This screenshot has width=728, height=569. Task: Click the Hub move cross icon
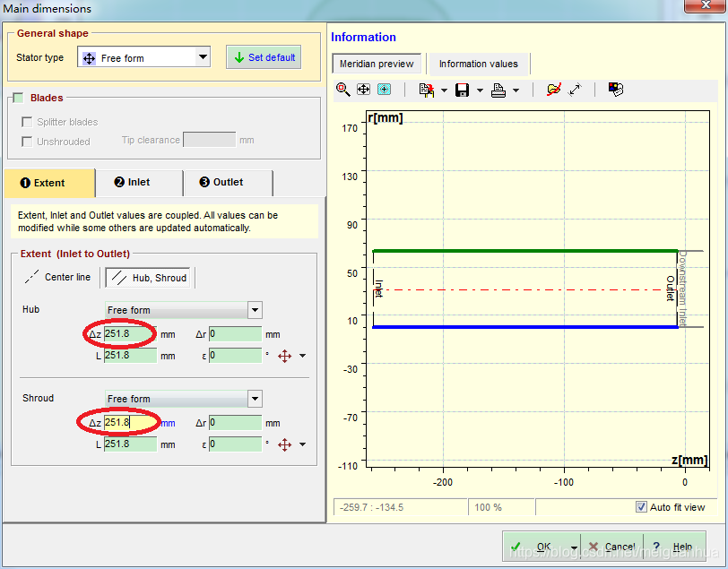coord(284,356)
